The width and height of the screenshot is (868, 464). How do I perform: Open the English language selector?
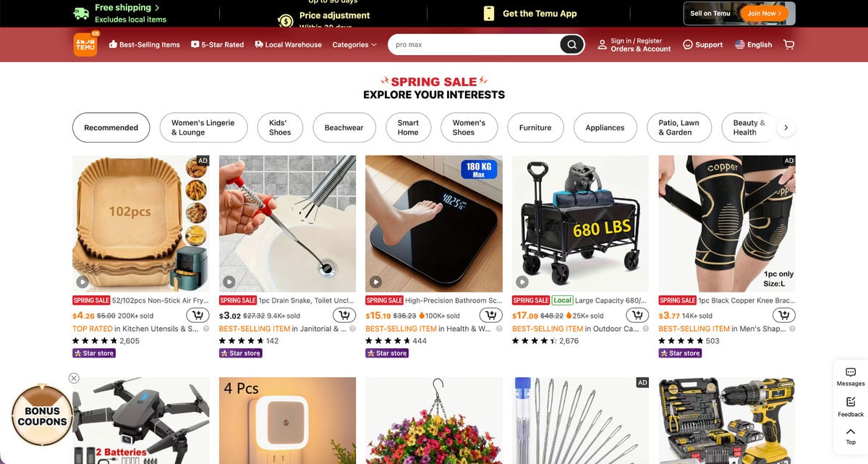pyautogui.click(x=753, y=45)
